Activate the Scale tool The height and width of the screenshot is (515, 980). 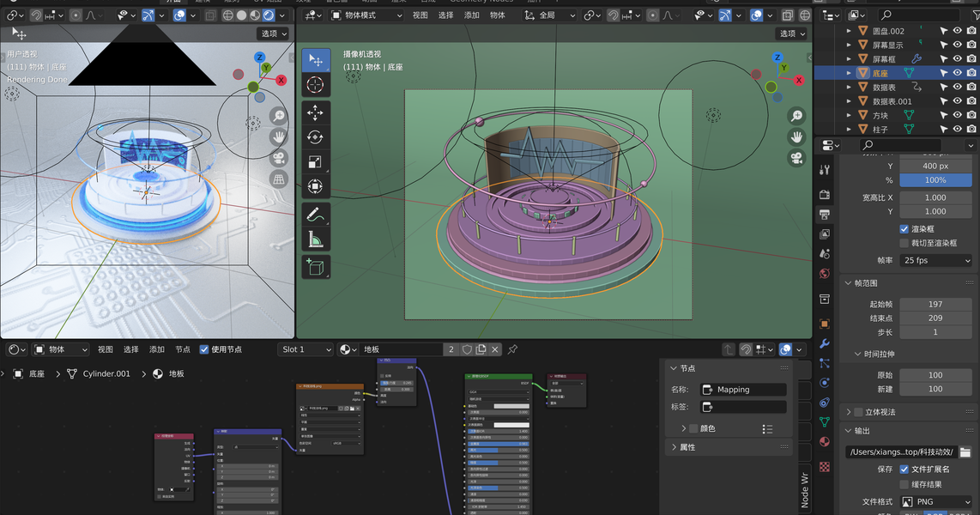tap(316, 162)
